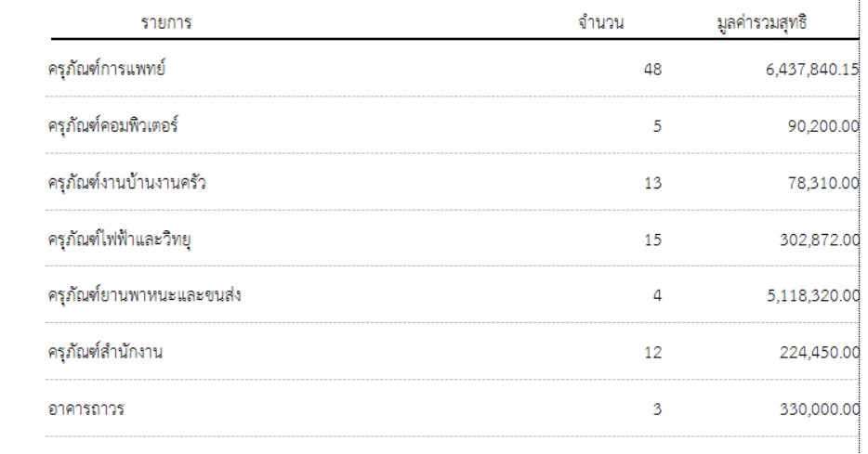
Task: Click the 330,000.00 value cell
Action: pyautogui.click(x=815, y=412)
